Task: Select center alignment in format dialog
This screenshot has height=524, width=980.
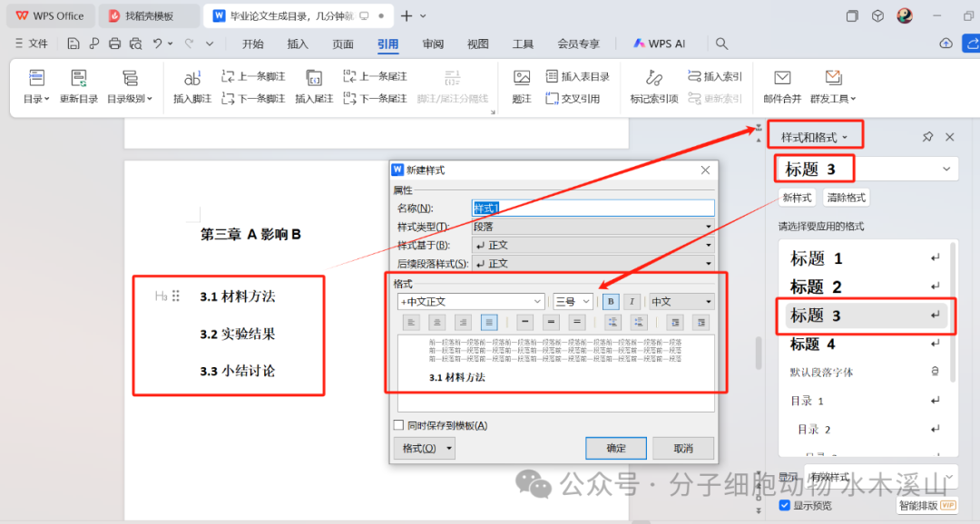Action: coord(436,322)
